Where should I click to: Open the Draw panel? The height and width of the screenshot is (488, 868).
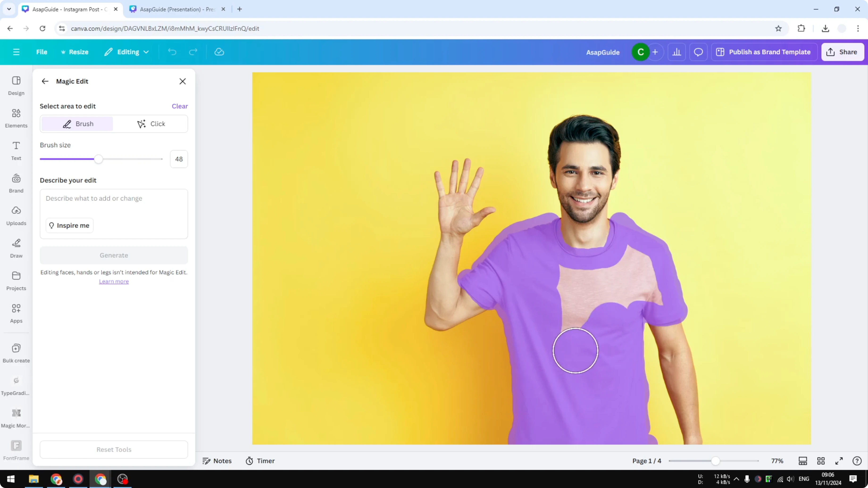(16, 248)
